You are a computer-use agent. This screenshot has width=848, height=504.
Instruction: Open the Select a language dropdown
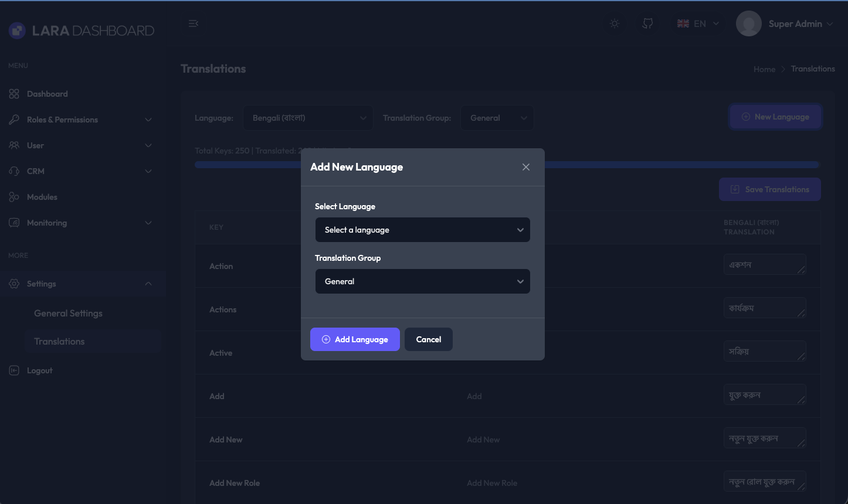[422, 230]
